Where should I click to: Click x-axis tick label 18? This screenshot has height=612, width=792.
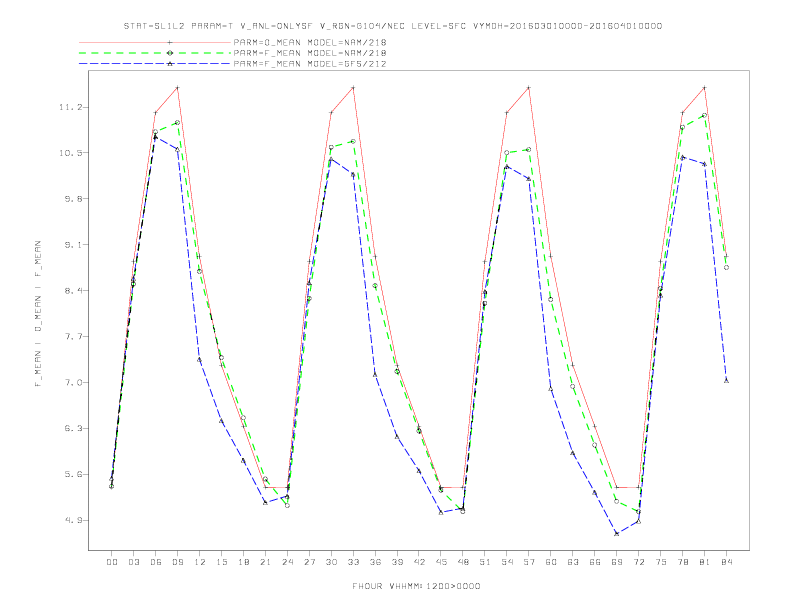243,562
